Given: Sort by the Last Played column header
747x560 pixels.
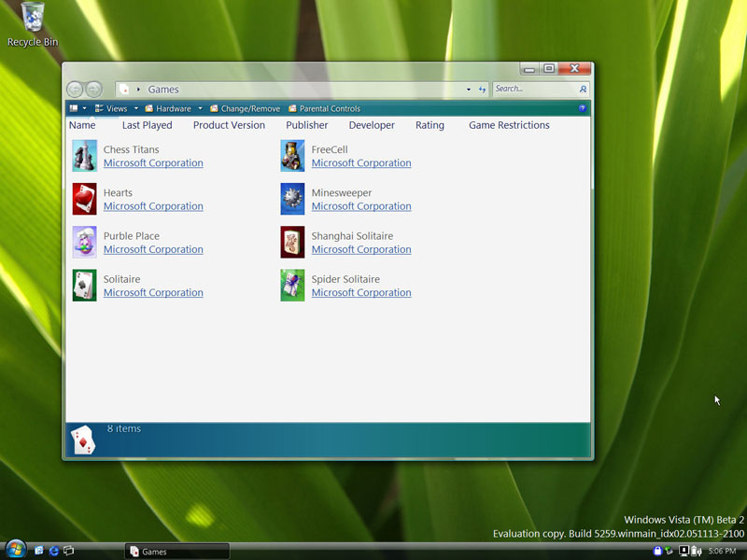Looking at the screenshot, I should click(x=148, y=125).
